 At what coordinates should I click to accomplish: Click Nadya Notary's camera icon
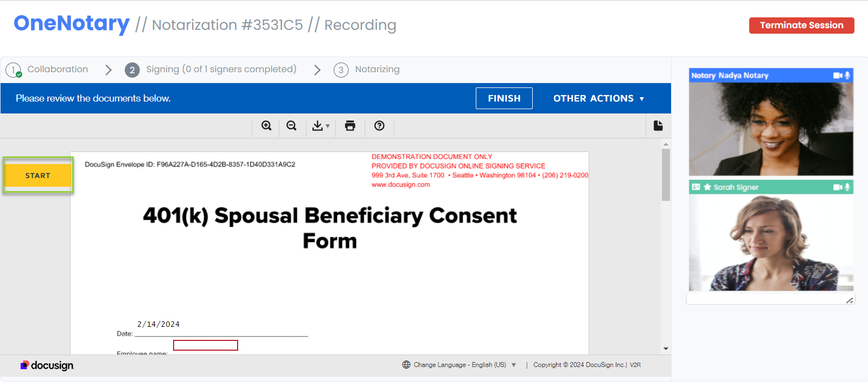(838, 75)
